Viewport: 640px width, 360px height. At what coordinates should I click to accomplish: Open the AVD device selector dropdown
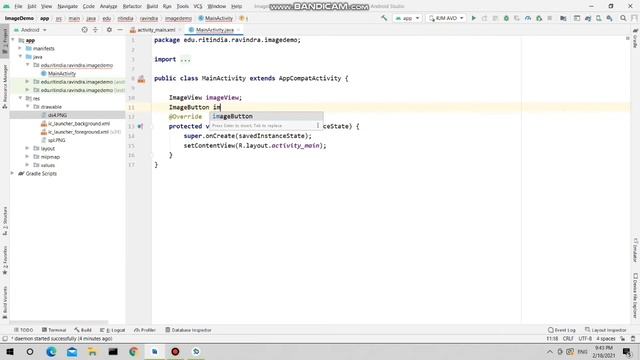[x=446, y=18]
